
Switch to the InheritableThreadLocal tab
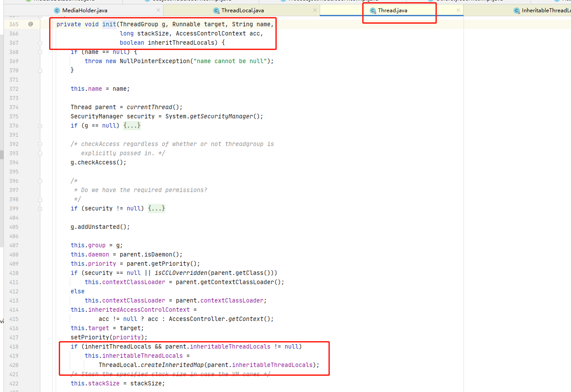[546, 10]
